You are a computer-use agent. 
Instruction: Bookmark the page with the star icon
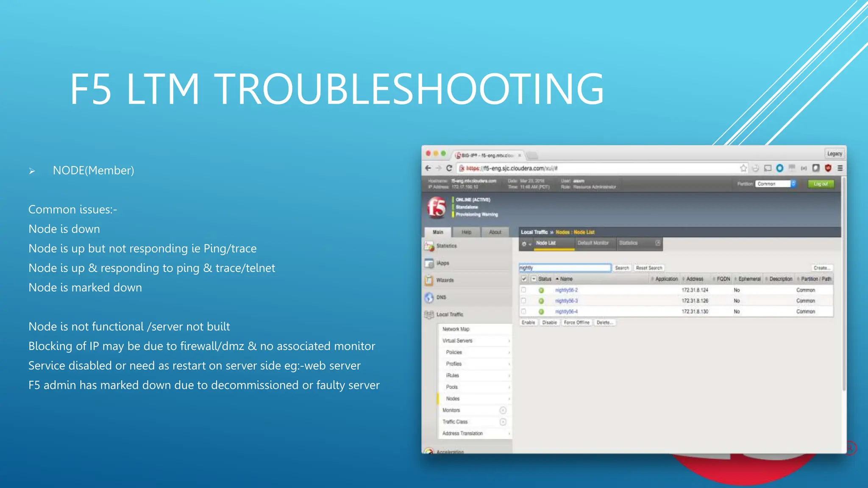(x=743, y=168)
